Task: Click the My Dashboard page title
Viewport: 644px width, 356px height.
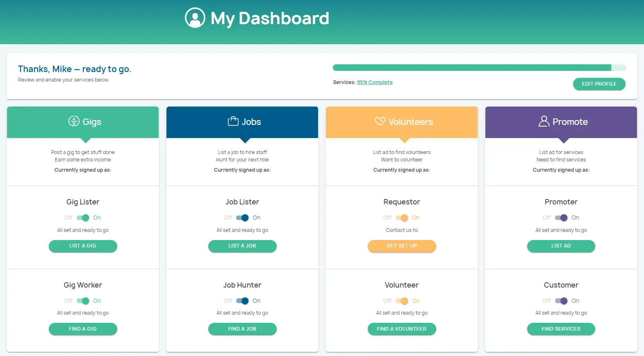Action: coord(270,18)
